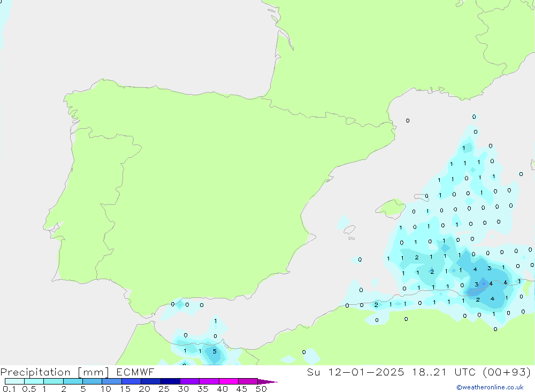Click the legend's over-50 mm arrow tip
Image resolution: width=535 pixels, height=392 pixels.
(x=267, y=381)
